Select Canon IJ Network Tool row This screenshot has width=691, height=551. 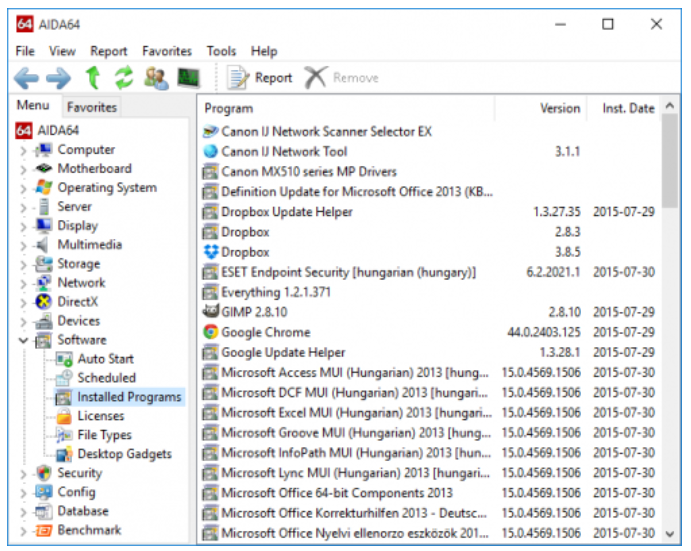click(x=429, y=151)
